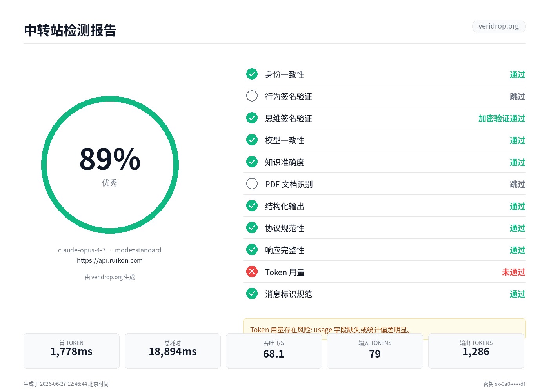The width and height of the screenshot is (549, 392).
Task: Click the 89% score ring
Action: [x=110, y=165]
